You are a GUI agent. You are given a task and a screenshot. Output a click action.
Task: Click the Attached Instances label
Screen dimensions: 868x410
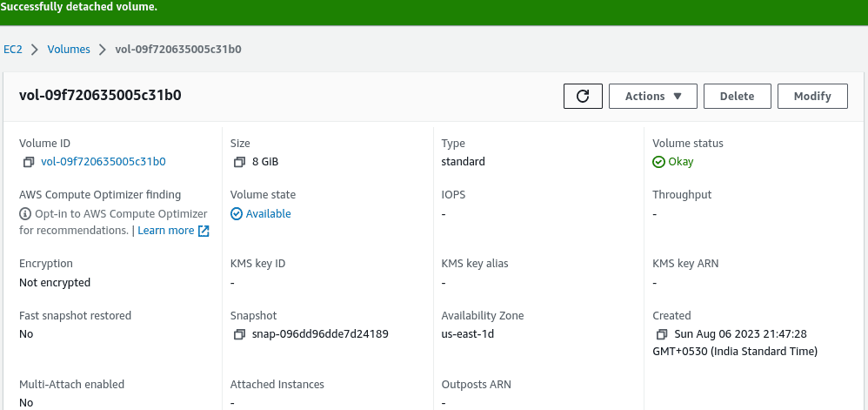(x=277, y=385)
